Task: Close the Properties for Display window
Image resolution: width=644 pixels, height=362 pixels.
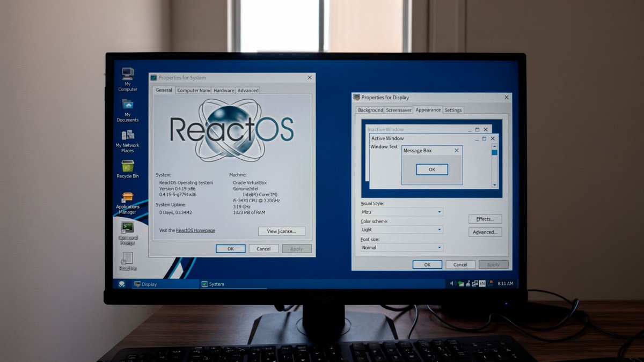Action: point(507,97)
